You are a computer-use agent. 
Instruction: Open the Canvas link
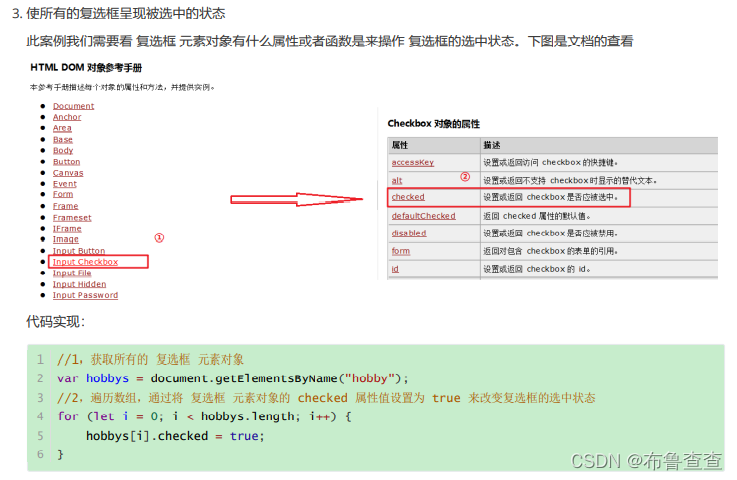tap(68, 173)
